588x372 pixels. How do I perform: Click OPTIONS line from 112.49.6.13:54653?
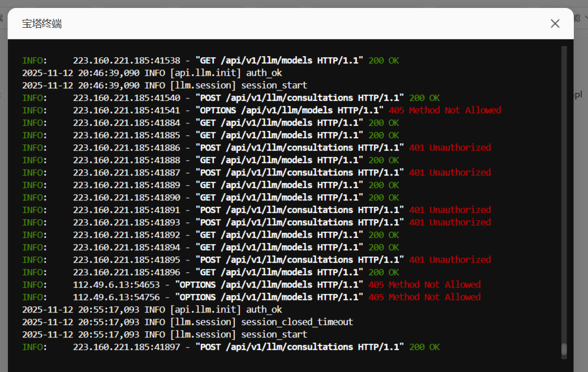[251, 285]
